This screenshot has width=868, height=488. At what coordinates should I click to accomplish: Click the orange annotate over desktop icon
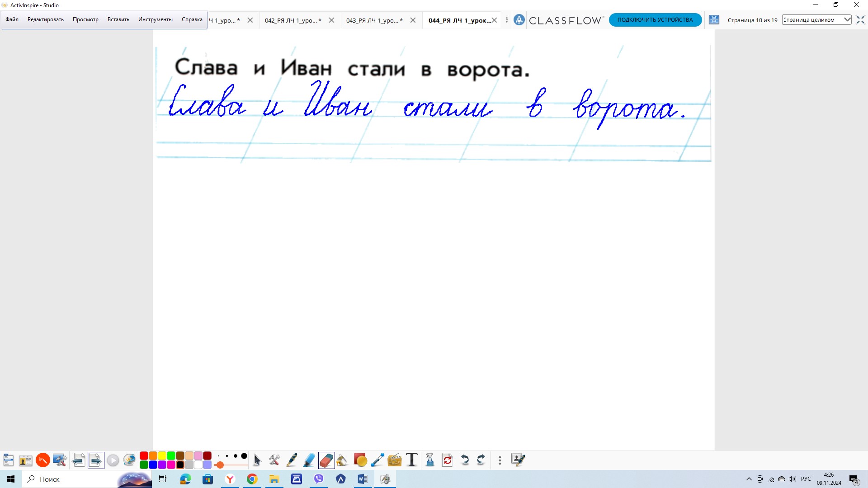[x=43, y=460]
